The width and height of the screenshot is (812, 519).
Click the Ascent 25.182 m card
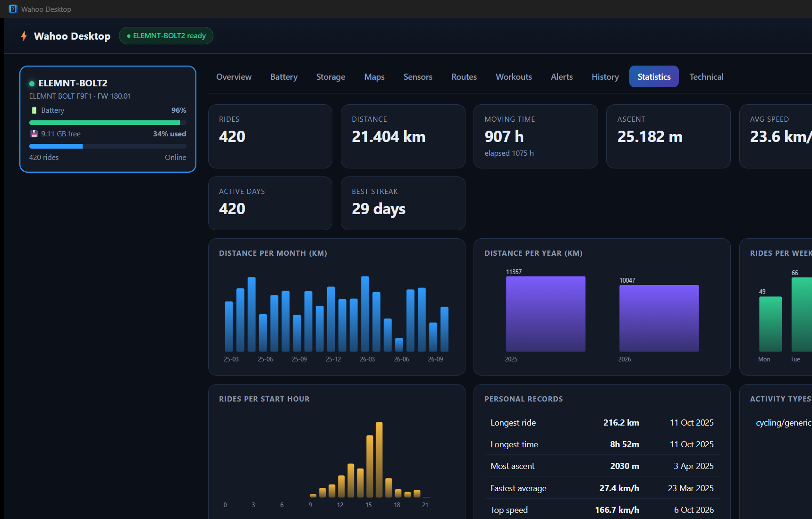pyautogui.click(x=668, y=136)
